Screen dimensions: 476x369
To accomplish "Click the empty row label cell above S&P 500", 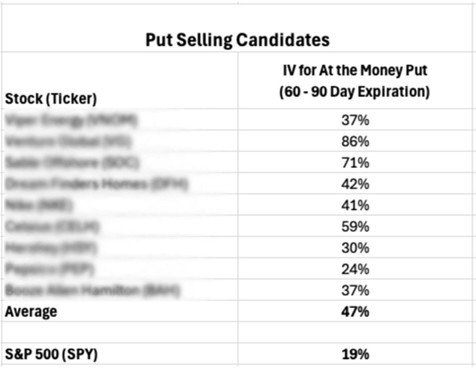I will click(x=120, y=332).
